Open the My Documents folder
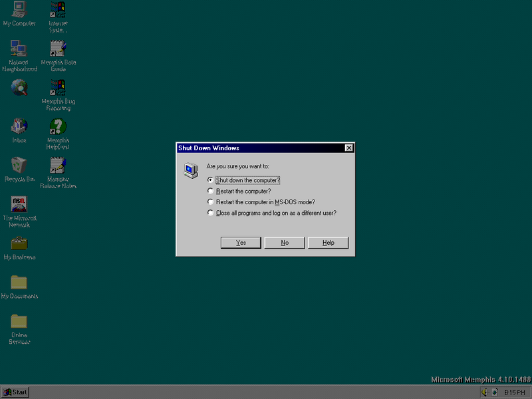This screenshot has width=532, height=399. click(19, 283)
